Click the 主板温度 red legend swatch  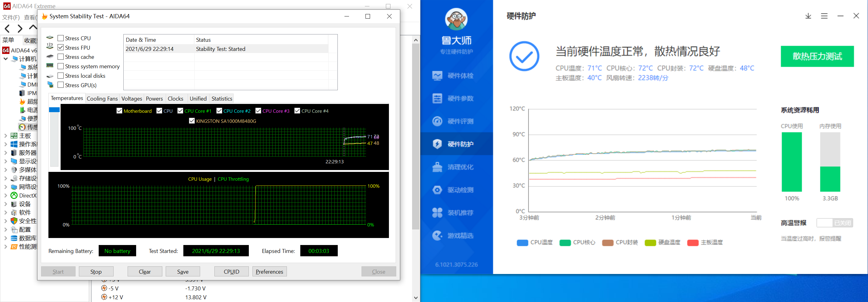693,243
